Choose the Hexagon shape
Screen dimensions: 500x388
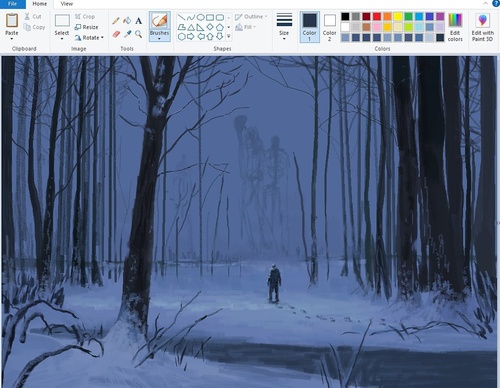pos(181,37)
